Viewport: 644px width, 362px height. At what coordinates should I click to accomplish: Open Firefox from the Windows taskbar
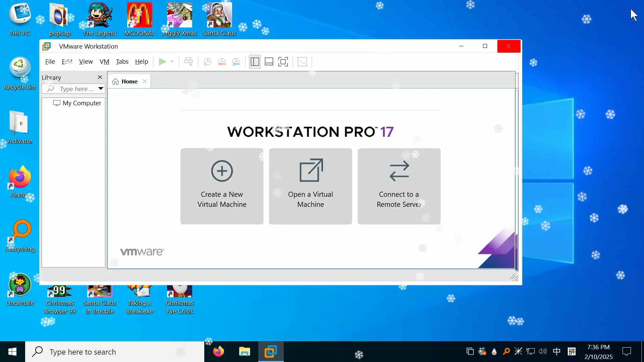tap(218, 352)
